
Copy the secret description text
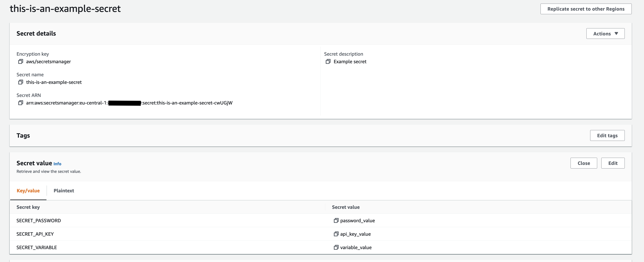pyautogui.click(x=328, y=61)
